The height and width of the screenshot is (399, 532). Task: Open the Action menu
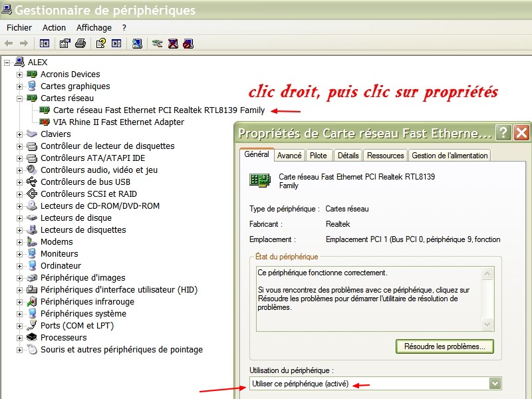(54, 28)
